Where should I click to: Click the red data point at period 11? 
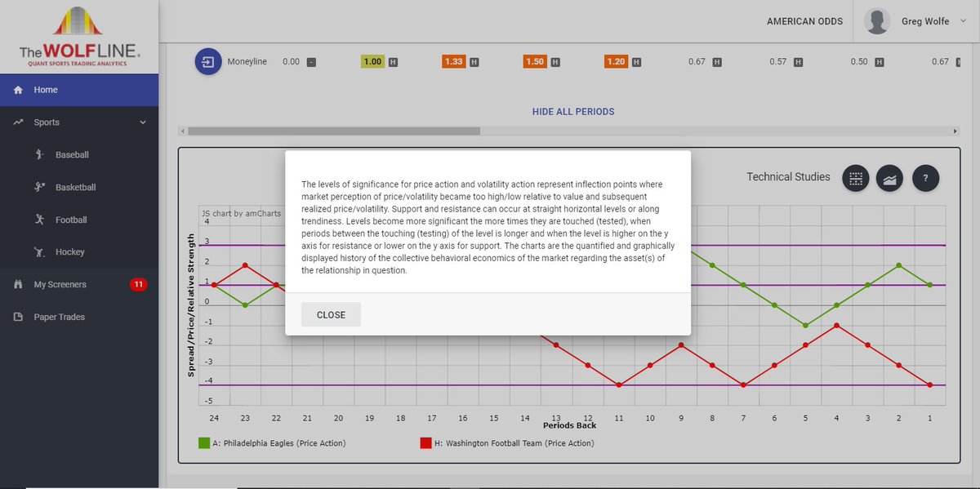pos(619,385)
